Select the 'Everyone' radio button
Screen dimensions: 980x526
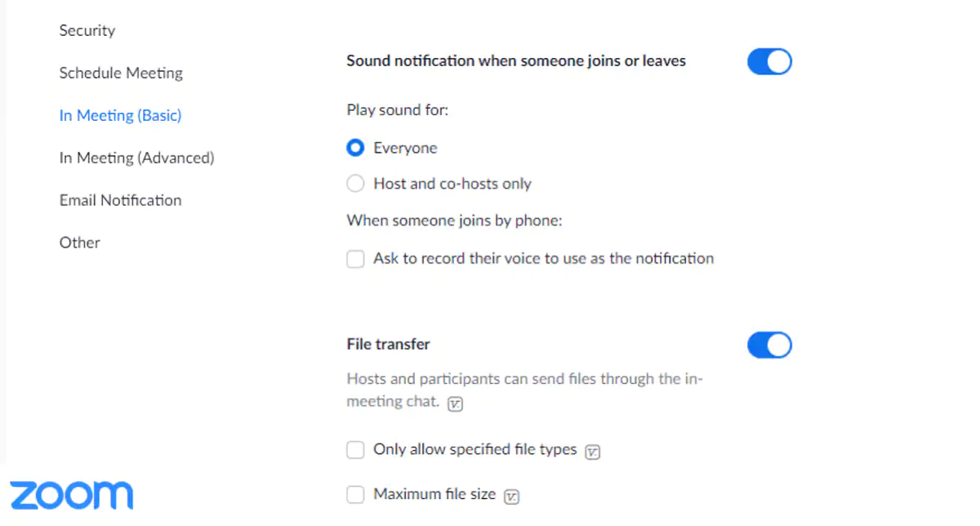(355, 148)
